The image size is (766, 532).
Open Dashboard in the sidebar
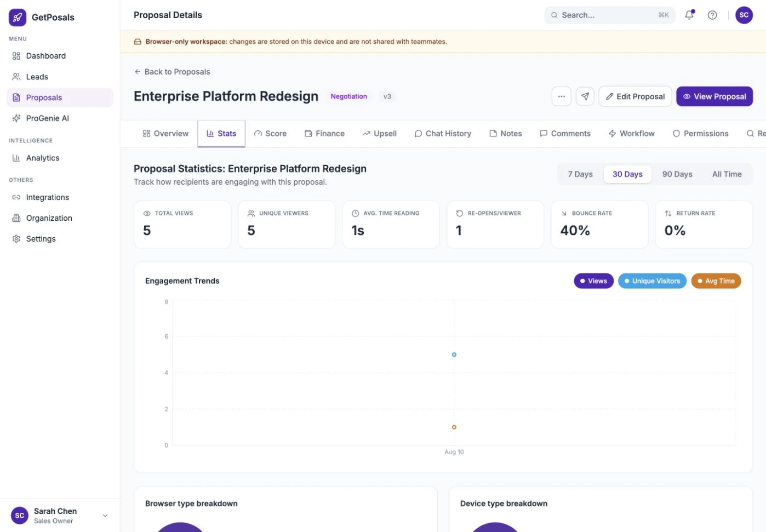click(60, 56)
